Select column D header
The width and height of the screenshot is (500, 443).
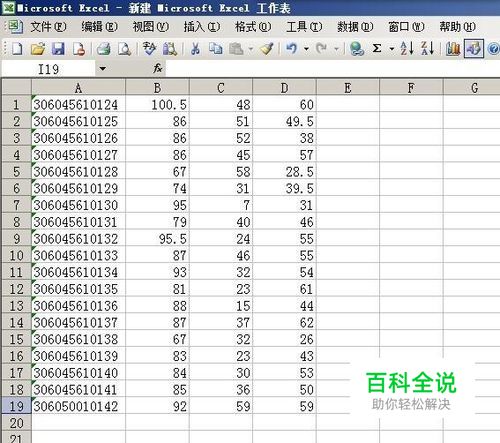tap(284, 87)
